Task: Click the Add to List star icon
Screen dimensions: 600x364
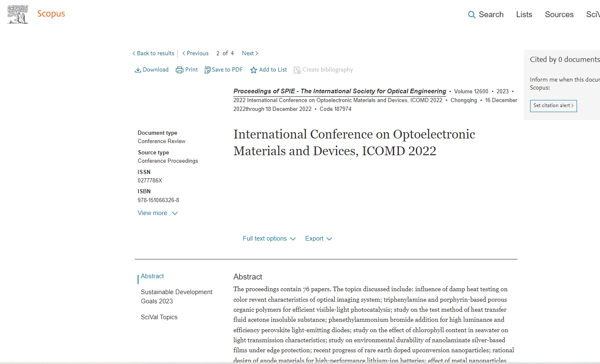Action: [x=254, y=70]
